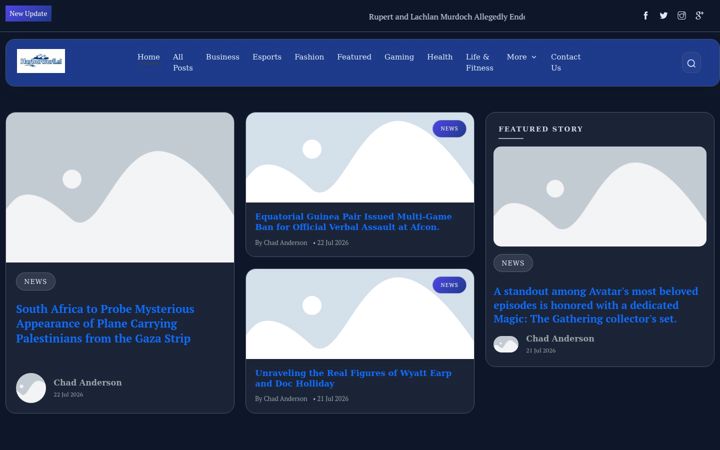This screenshot has height=450, width=720.
Task: Open the Instagram social icon
Action: [x=681, y=16]
